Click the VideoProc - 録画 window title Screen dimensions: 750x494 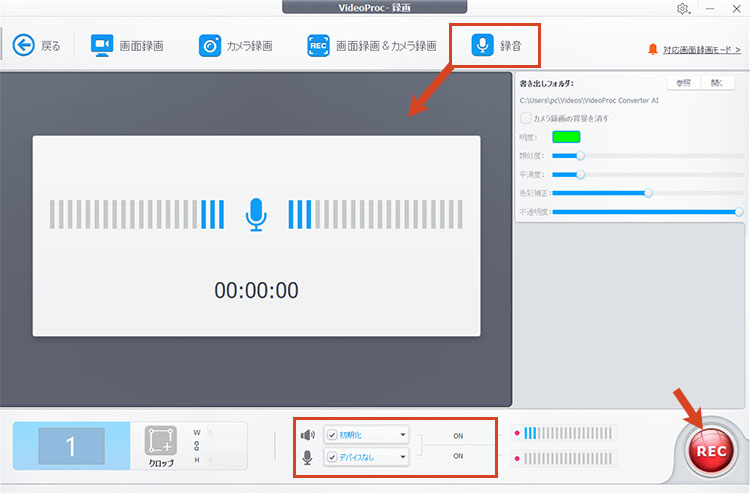(375, 7)
